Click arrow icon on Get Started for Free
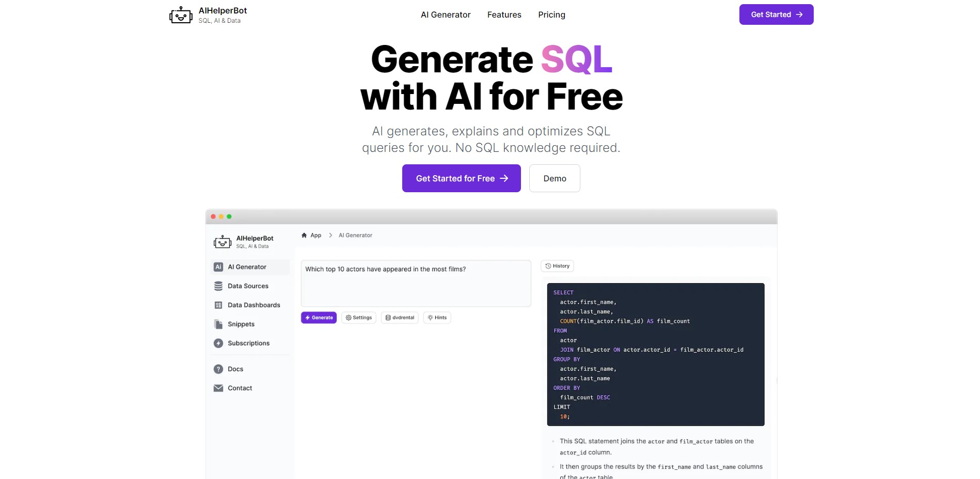Viewport: 980px width, 479px height. click(x=504, y=178)
